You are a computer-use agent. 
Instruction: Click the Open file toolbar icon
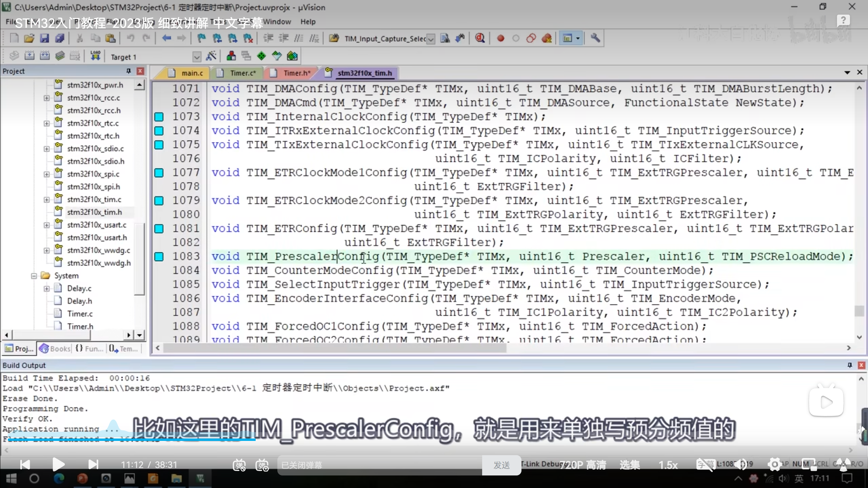click(29, 38)
